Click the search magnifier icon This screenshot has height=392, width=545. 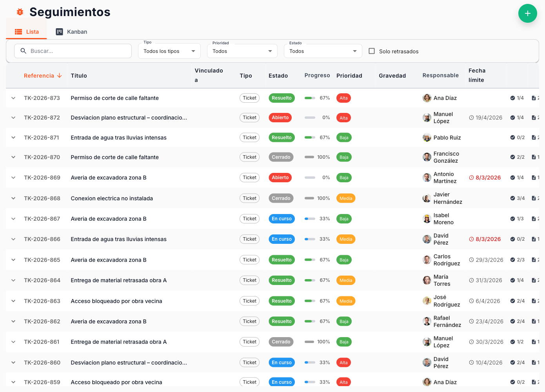(x=24, y=51)
